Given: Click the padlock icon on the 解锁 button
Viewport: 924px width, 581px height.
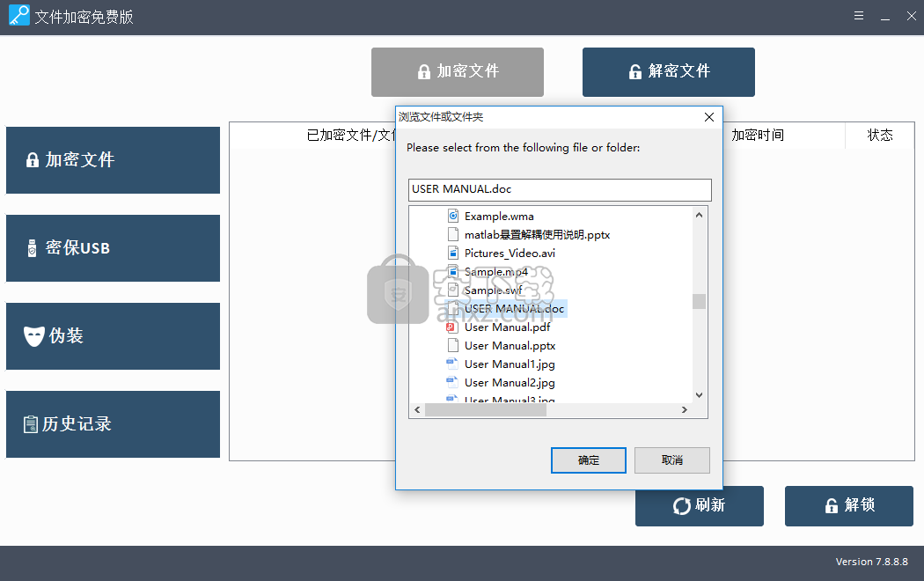Looking at the screenshot, I should (832, 505).
